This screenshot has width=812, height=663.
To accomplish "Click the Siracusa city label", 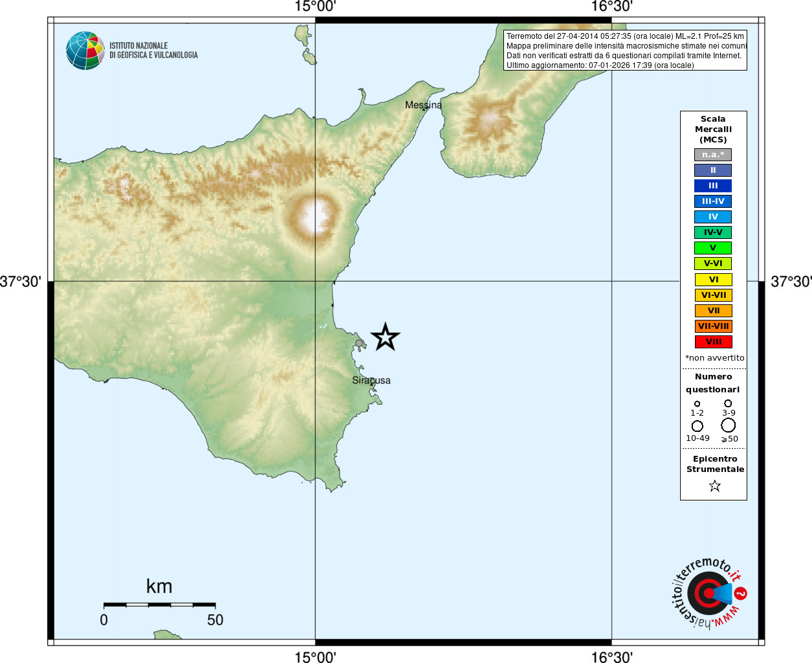I will 371,380.
